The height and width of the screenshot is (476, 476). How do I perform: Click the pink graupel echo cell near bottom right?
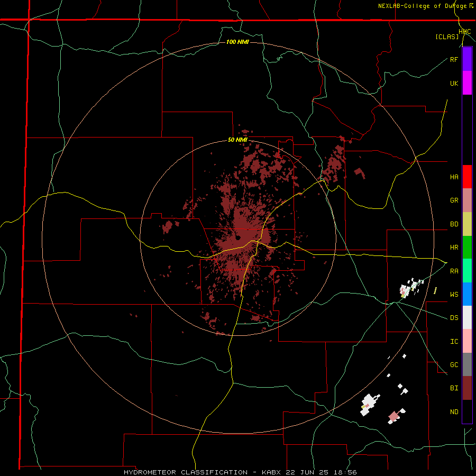[393, 416]
